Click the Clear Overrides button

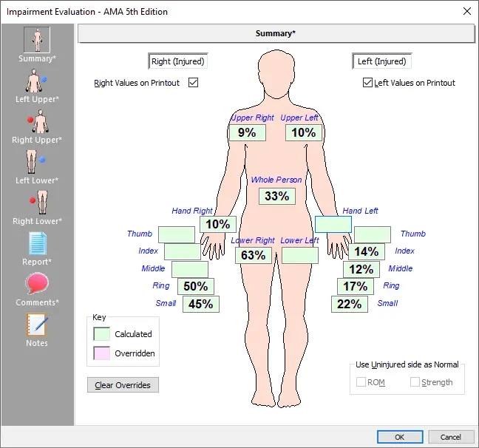coord(123,384)
